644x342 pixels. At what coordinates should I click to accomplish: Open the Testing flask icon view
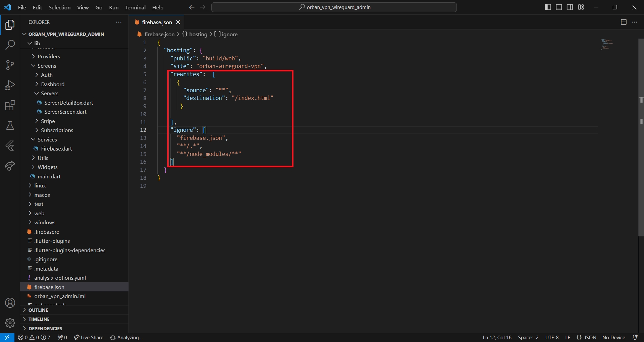pyautogui.click(x=10, y=126)
